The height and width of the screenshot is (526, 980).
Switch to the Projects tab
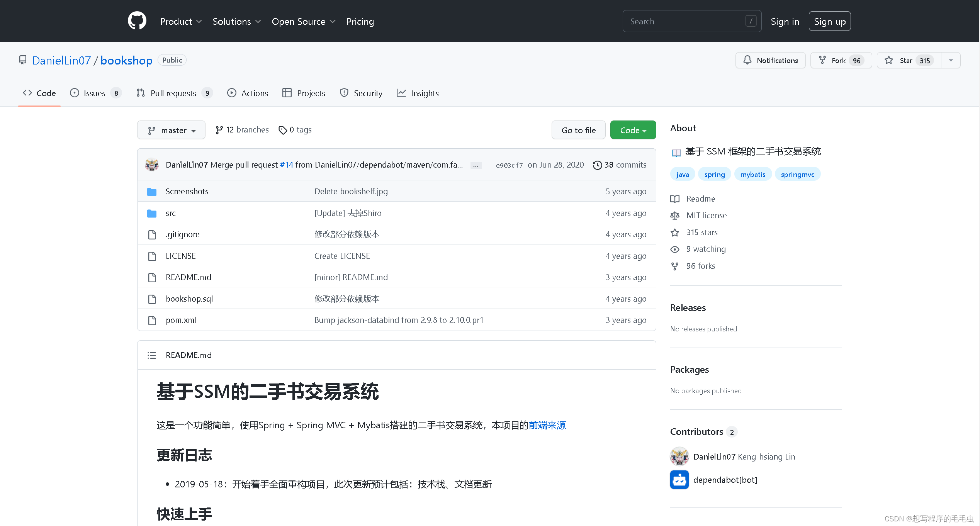click(x=304, y=93)
